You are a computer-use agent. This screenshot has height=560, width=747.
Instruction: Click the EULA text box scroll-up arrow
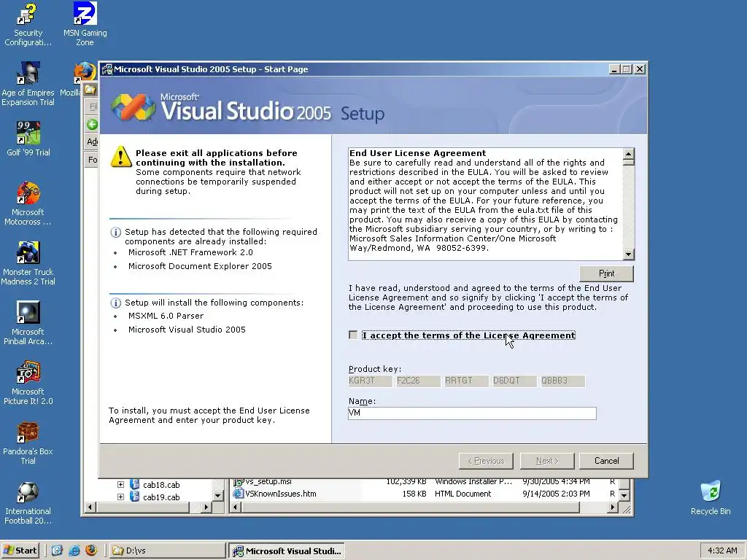click(x=628, y=155)
